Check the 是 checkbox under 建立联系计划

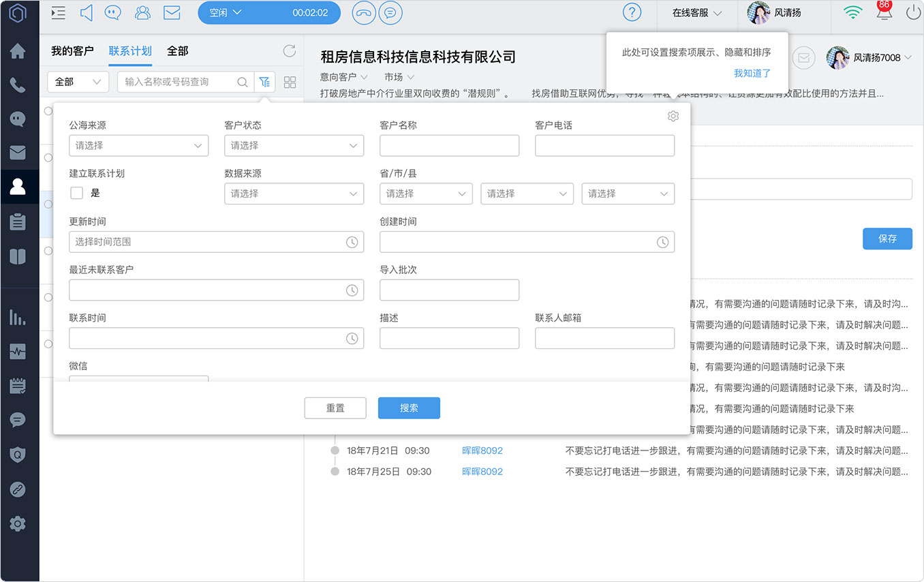coord(77,193)
